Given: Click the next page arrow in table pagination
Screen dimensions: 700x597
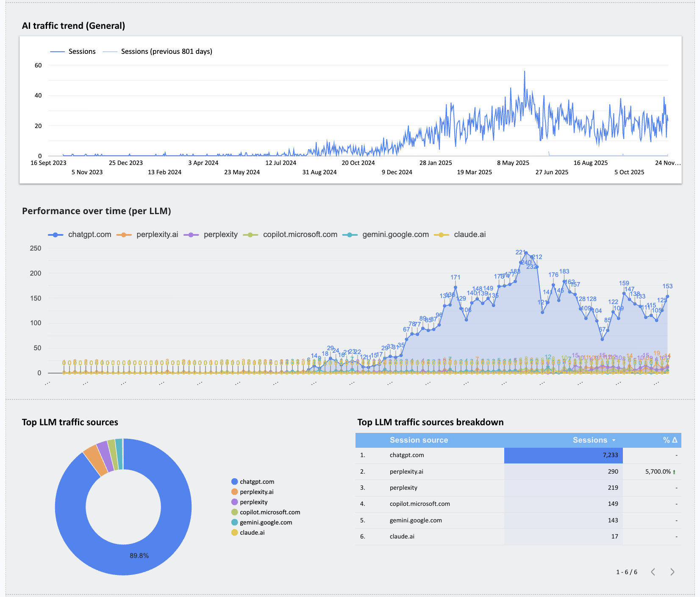Looking at the screenshot, I should point(672,572).
